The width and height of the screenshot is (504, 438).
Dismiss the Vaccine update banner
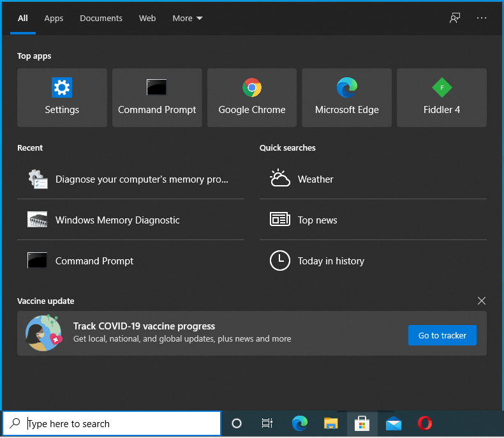click(482, 301)
